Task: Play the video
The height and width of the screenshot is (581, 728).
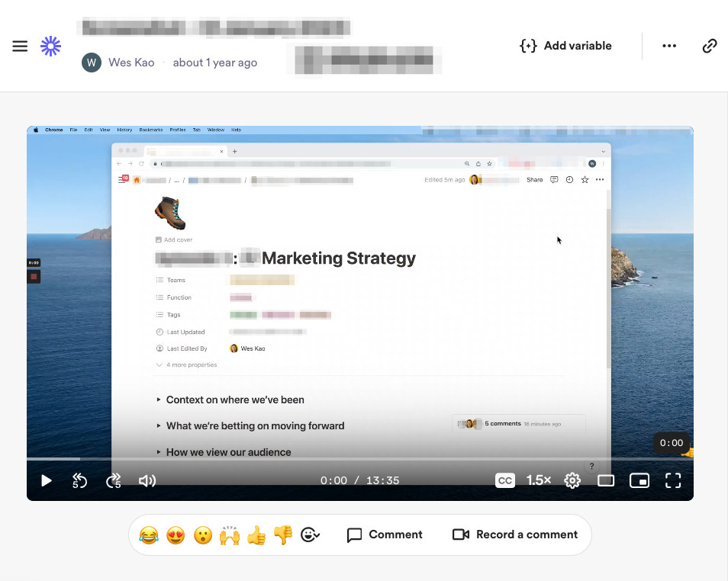Action: tap(46, 481)
